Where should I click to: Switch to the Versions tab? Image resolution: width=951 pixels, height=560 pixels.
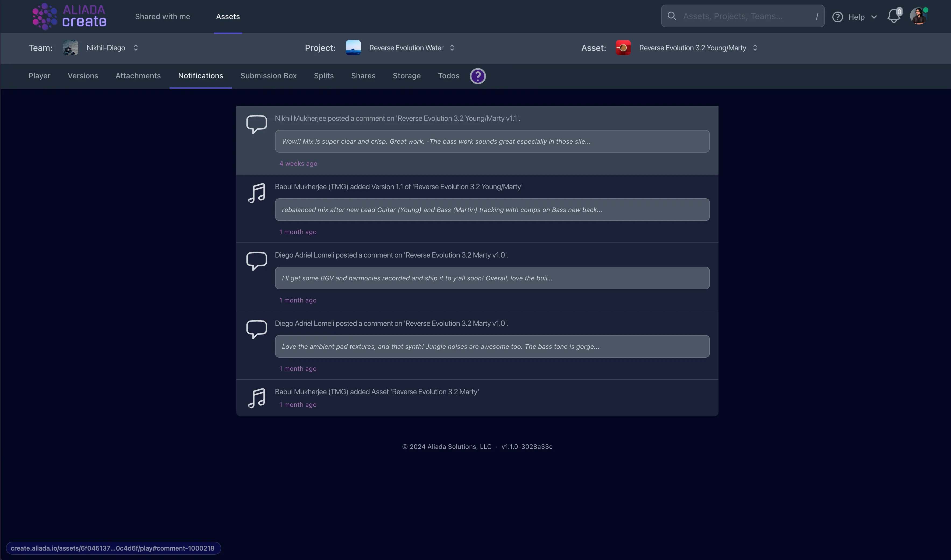83,76
